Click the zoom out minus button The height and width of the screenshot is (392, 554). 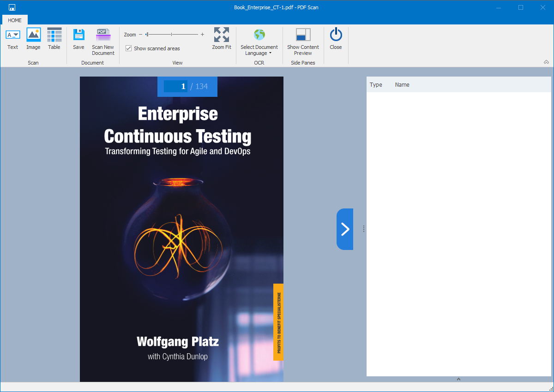[140, 35]
